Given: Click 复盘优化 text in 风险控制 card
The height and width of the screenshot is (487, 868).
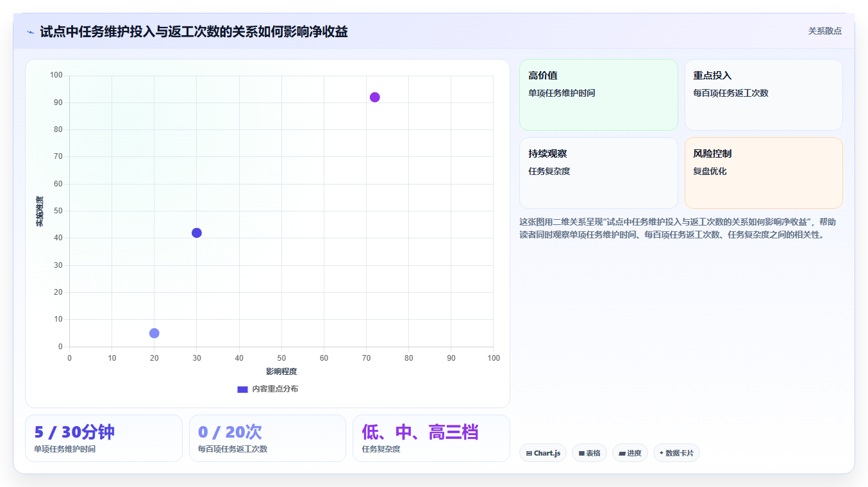Looking at the screenshot, I should [710, 171].
